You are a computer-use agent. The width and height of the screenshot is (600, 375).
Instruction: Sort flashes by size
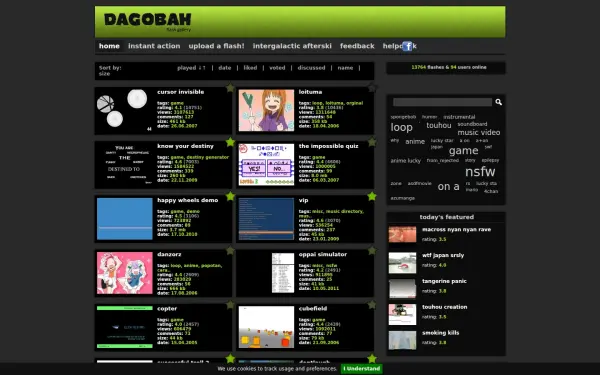coord(104,73)
